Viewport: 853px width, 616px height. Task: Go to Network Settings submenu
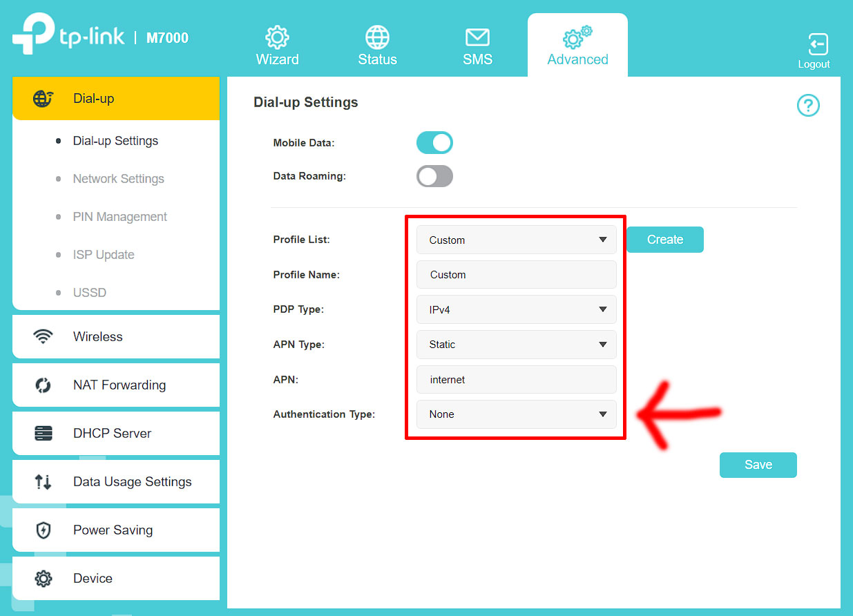pos(119,179)
